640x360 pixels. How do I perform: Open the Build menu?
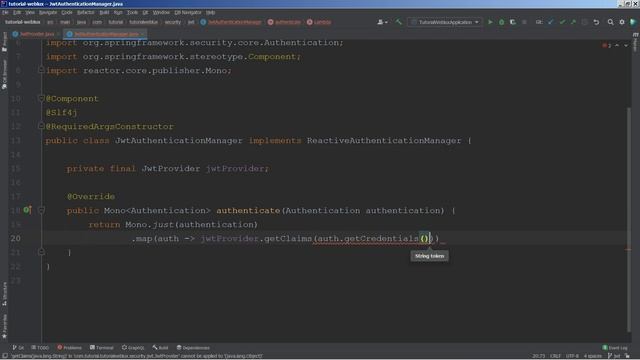[104, 13]
